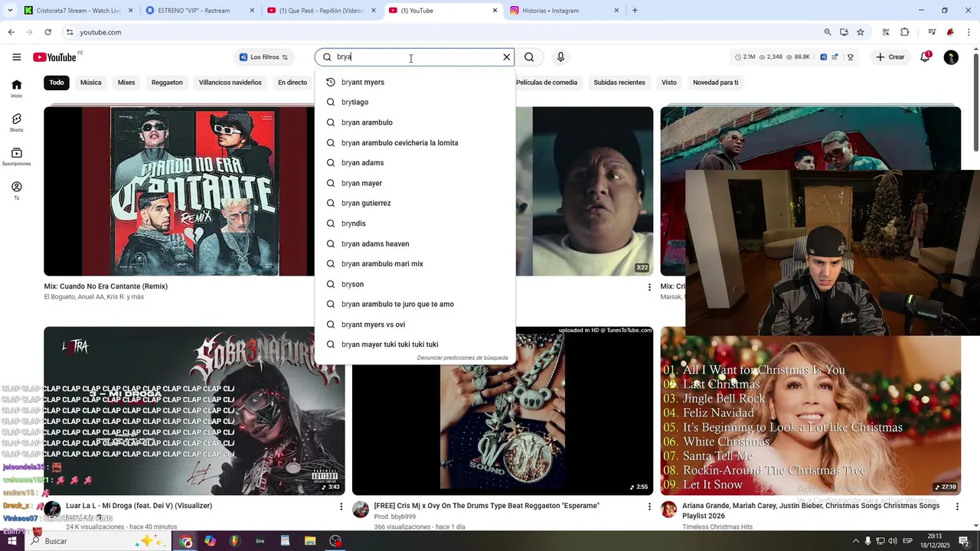Open Luar La L - Mi Droga title
Screen dimensions: 980x551
coord(139,506)
